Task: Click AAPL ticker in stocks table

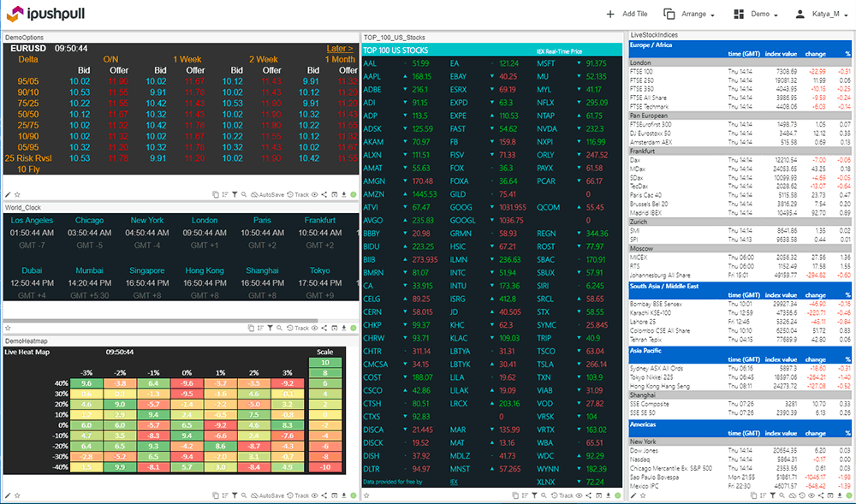Action: pos(373,76)
